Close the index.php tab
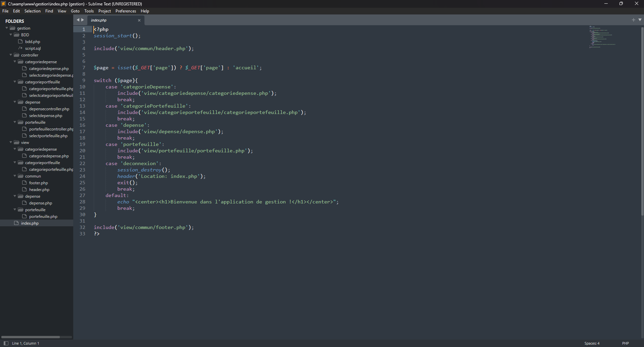Viewport: 644px width, 347px height. pos(139,20)
